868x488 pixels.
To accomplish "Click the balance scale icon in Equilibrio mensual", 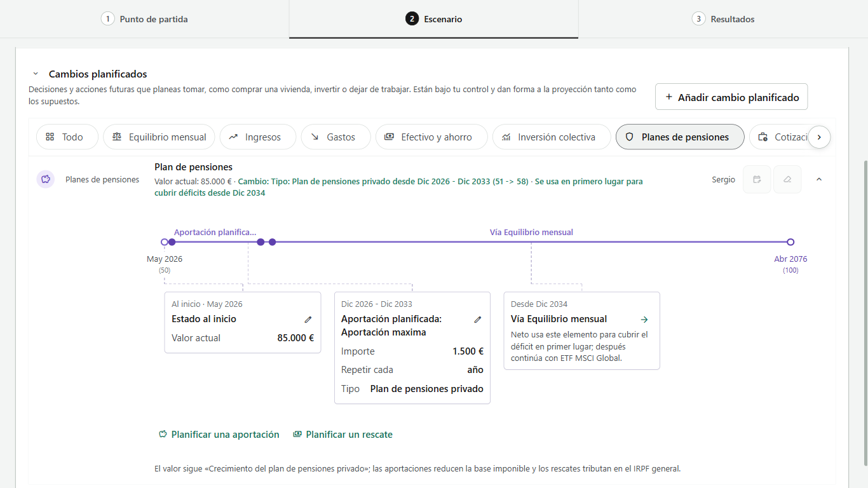I will (x=117, y=137).
